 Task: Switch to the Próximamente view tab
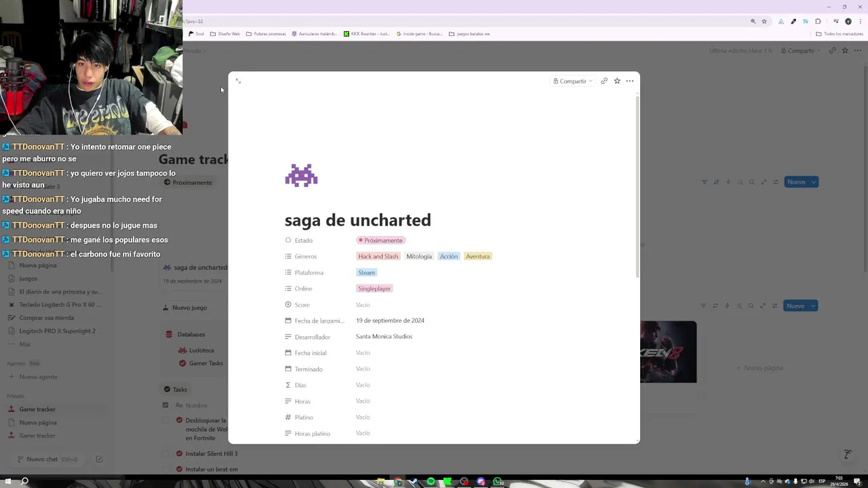(x=188, y=182)
